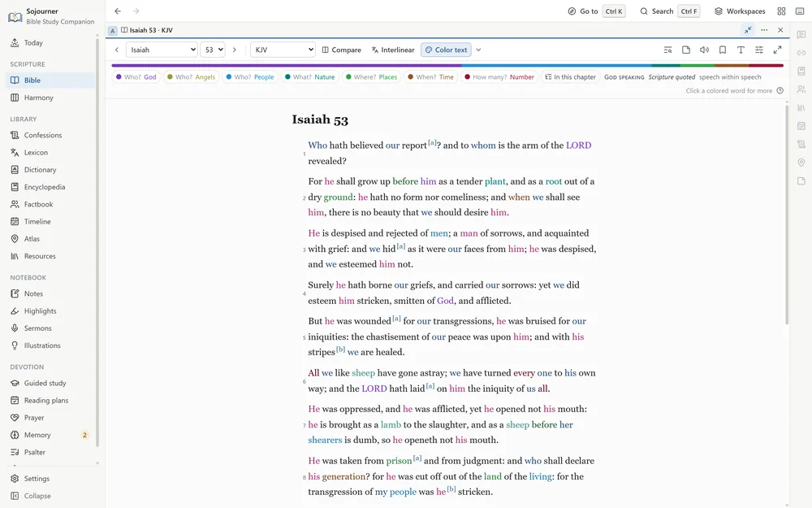The height and width of the screenshot is (508, 812).
Task: Open the page note icon in reader toolbar
Action: coord(685,50)
